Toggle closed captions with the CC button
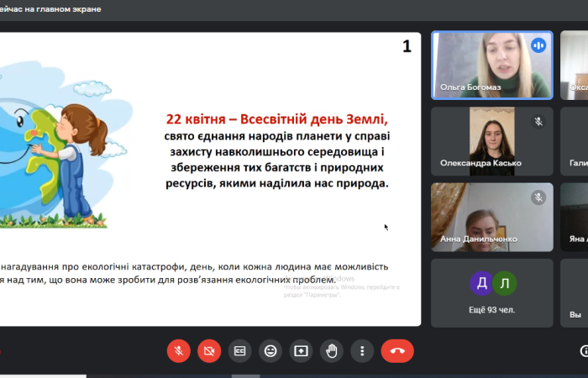This screenshot has height=378, width=588. tap(239, 350)
